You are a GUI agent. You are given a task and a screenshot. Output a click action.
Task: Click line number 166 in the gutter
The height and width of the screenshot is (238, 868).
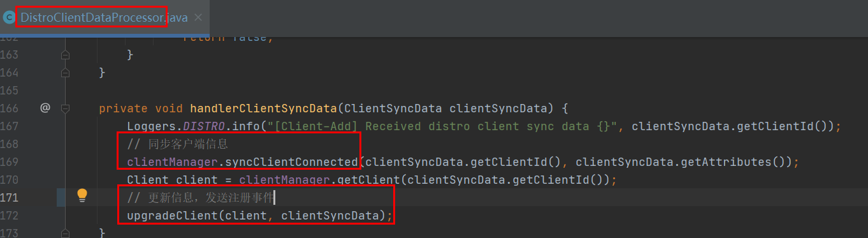(x=10, y=108)
